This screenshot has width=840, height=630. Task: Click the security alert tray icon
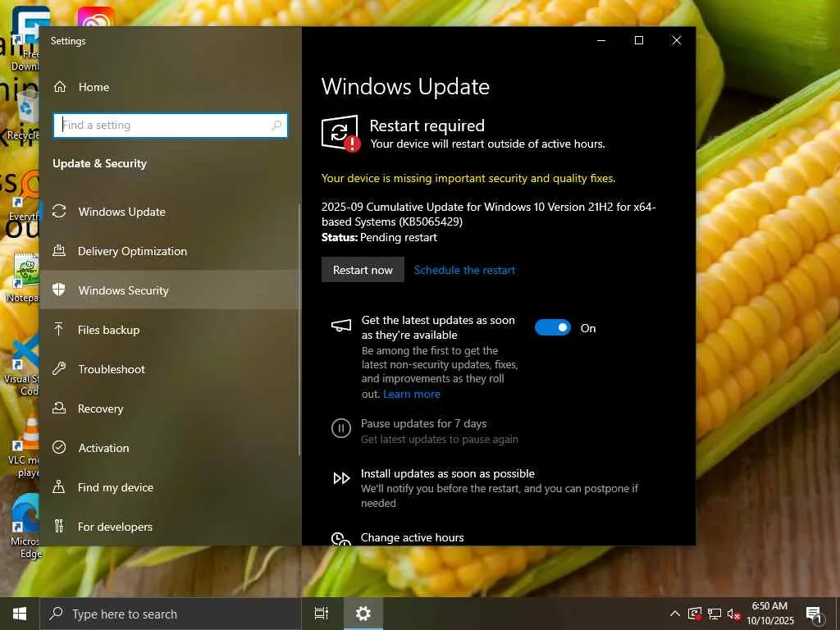(695, 614)
